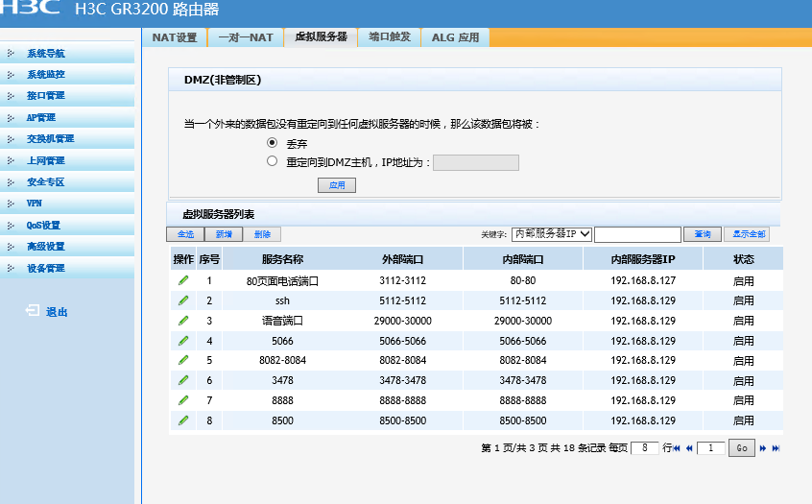Go to first page arrow icon

click(x=677, y=448)
